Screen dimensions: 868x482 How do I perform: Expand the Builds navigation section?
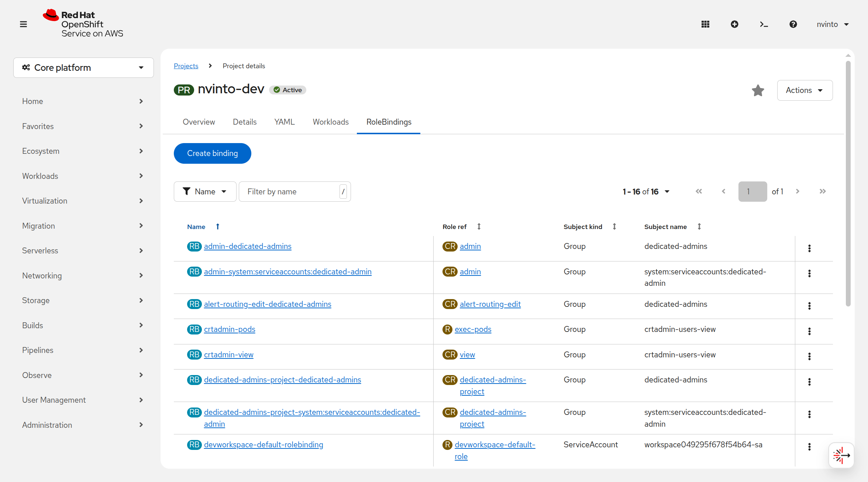83,325
